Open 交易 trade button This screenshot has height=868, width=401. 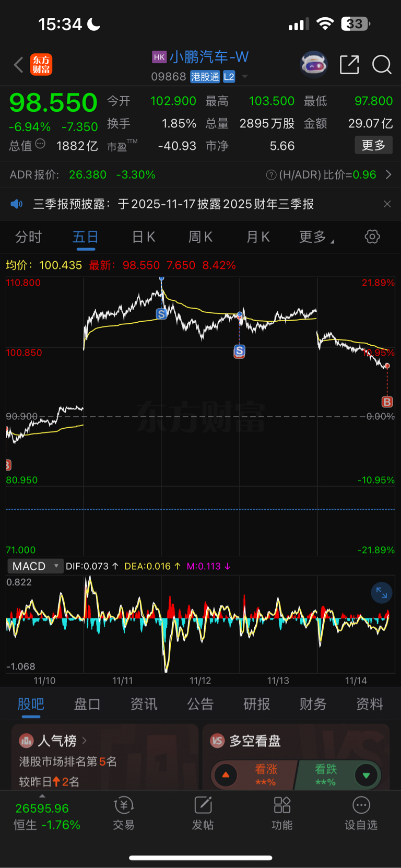[124, 814]
